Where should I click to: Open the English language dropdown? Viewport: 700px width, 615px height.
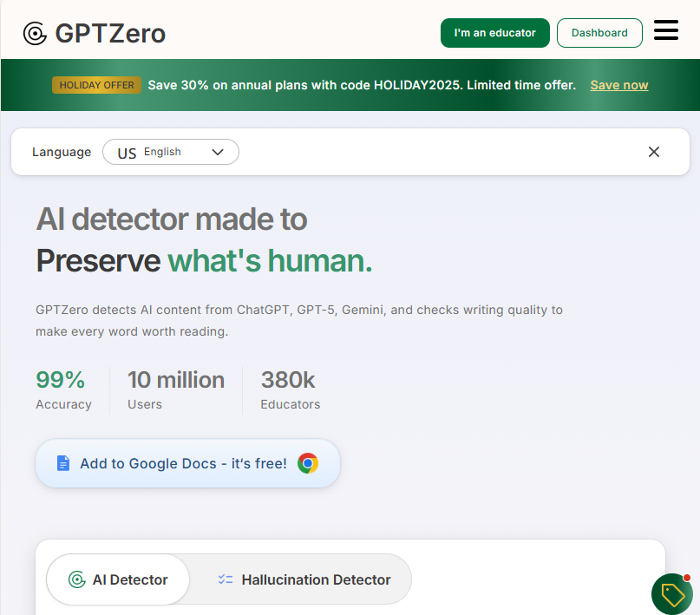(x=171, y=152)
